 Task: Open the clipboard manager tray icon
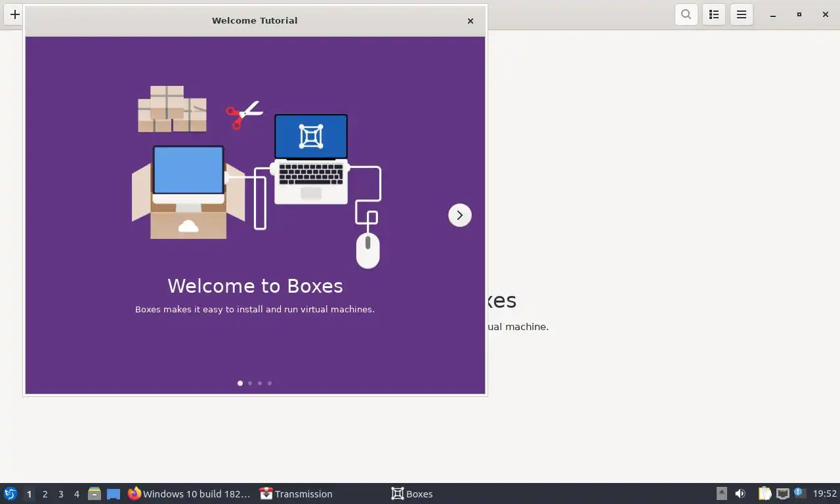click(765, 493)
